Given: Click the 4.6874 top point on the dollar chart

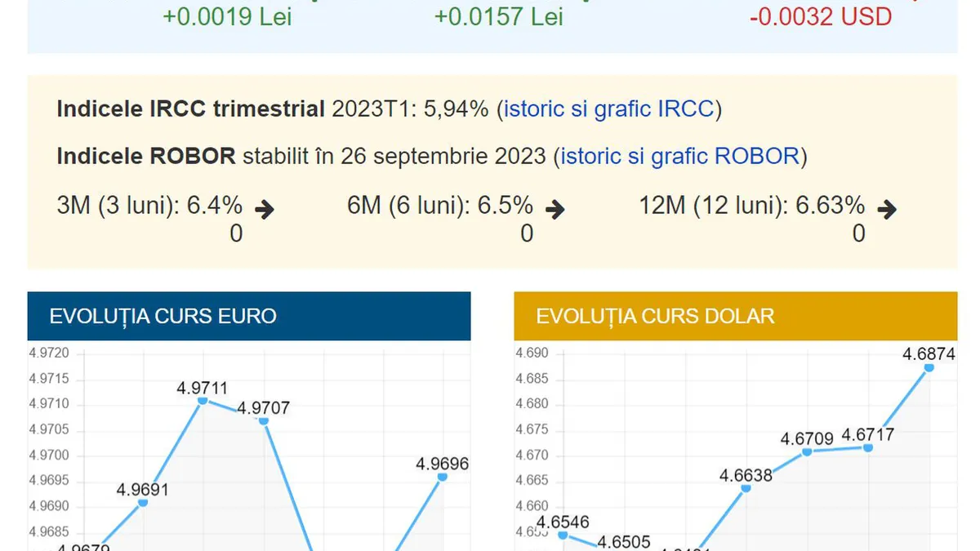Looking at the screenshot, I should point(929,367).
